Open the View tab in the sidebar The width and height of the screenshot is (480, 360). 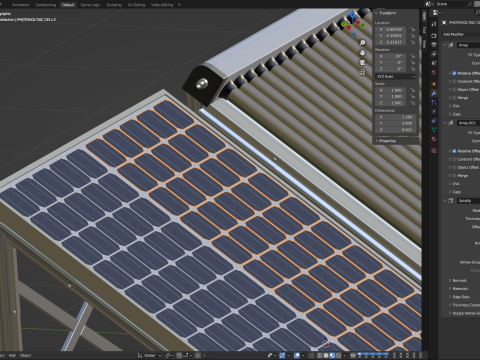pos(424,43)
